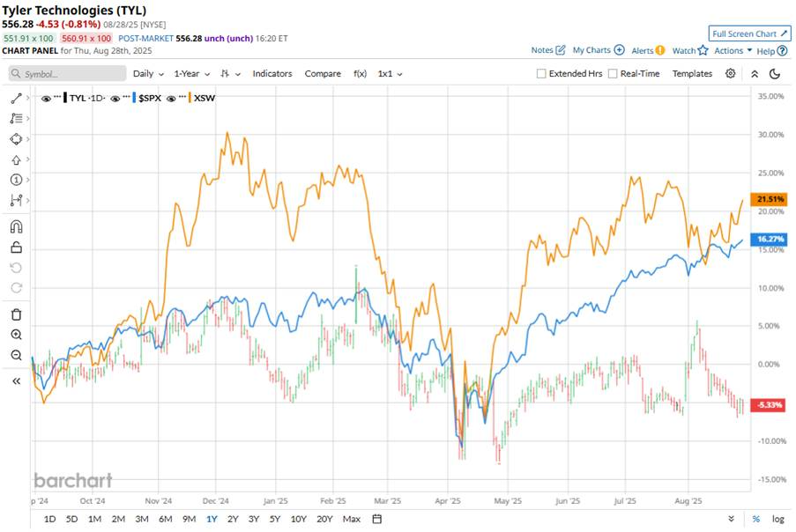Select the 1D time range
This screenshot has height=532, width=796.
(x=49, y=519)
